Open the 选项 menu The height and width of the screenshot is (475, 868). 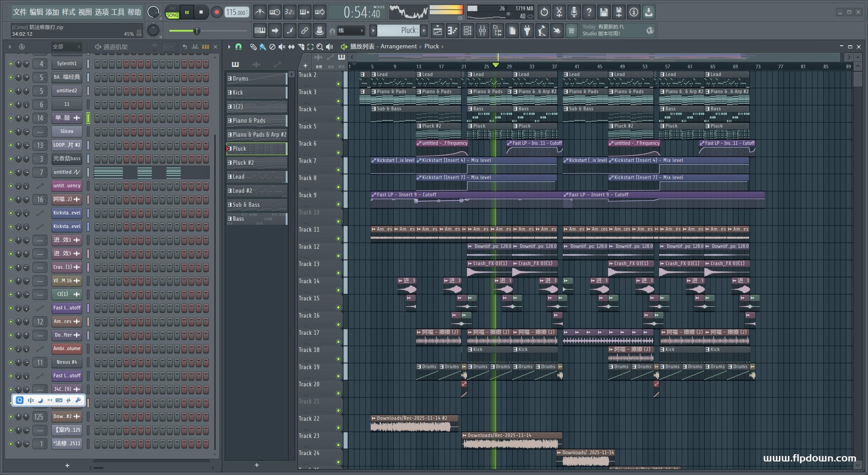pyautogui.click(x=102, y=12)
